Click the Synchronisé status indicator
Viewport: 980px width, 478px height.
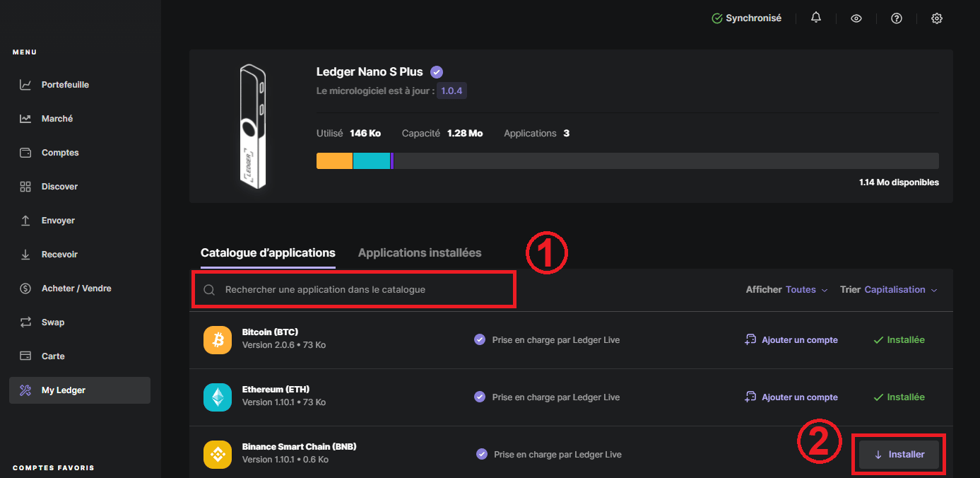(x=746, y=18)
